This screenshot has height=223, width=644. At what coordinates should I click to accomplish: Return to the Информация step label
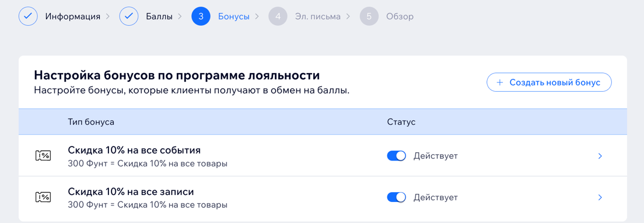(x=73, y=16)
